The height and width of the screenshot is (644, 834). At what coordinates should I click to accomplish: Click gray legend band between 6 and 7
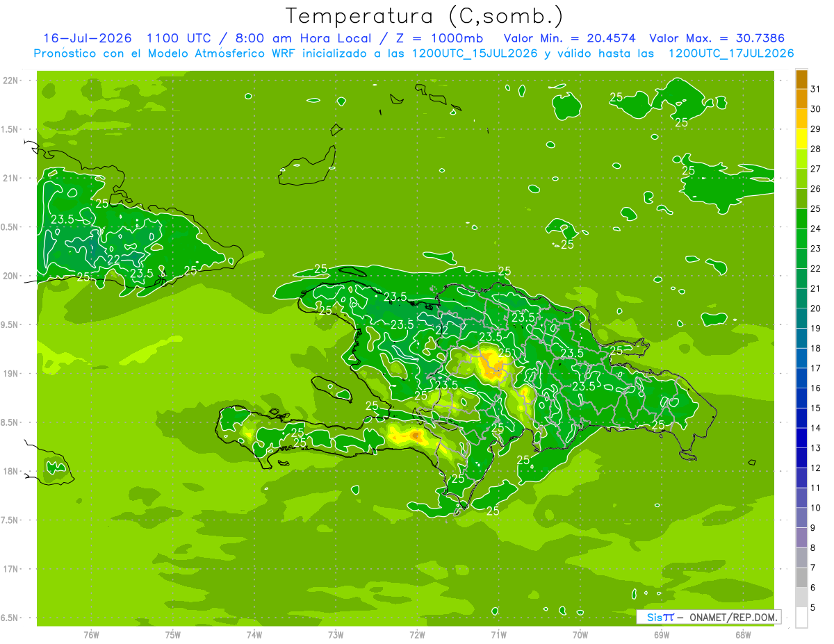click(x=801, y=577)
